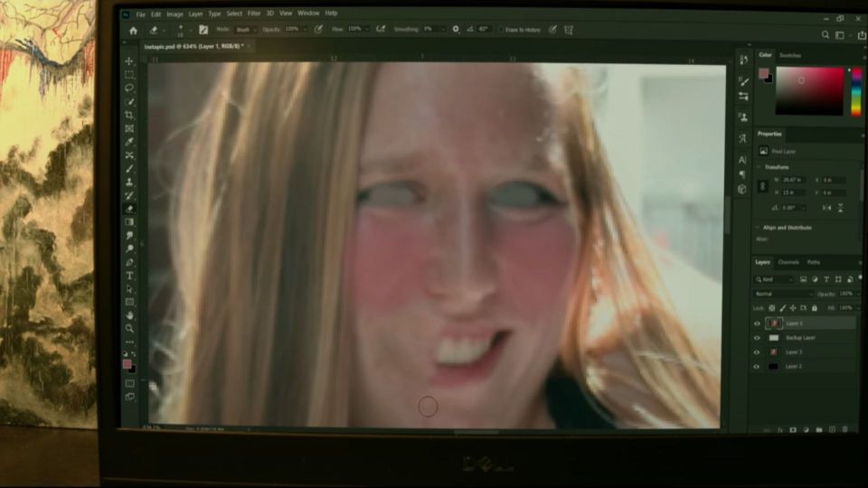Image resolution: width=868 pixels, height=488 pixels.
Task: Select the Move tool
Action: click(x=129, y=61)
